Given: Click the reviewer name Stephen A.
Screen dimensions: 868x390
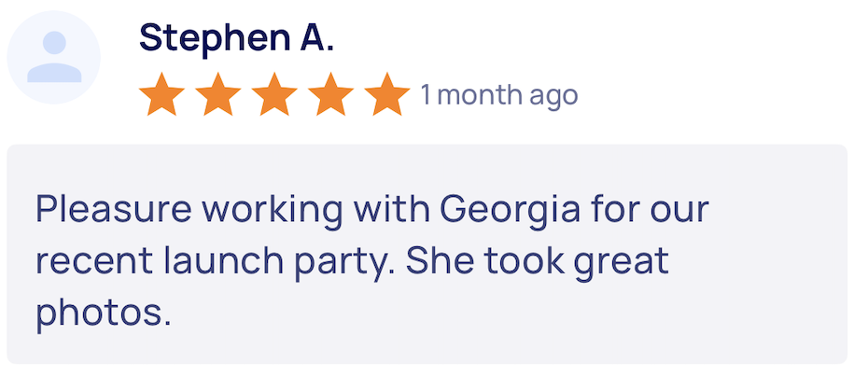Looking at the screenshot, I should click(x=236, y=38).
